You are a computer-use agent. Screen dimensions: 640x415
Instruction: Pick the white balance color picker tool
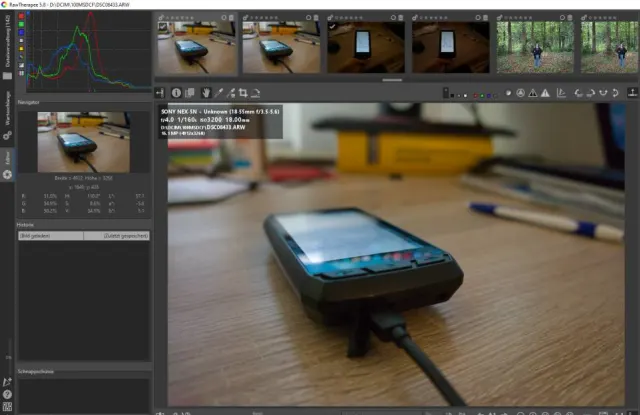[219, 93]
